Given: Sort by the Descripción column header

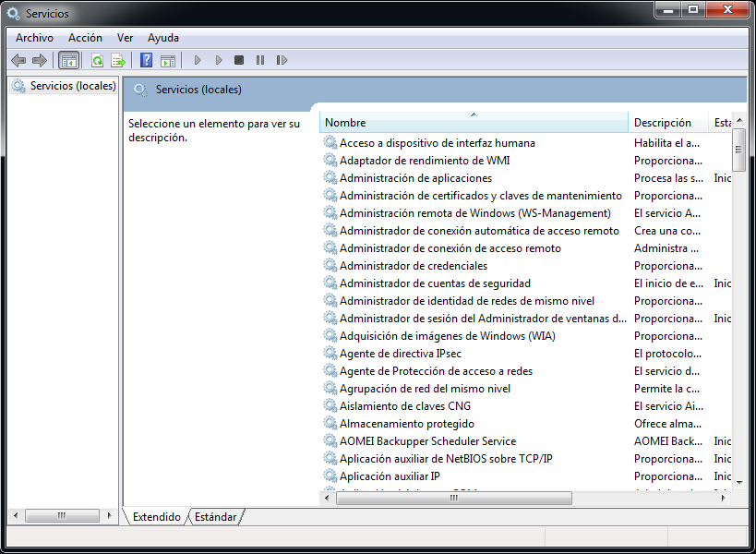Looking at the screenshot, I should point(668,123).
